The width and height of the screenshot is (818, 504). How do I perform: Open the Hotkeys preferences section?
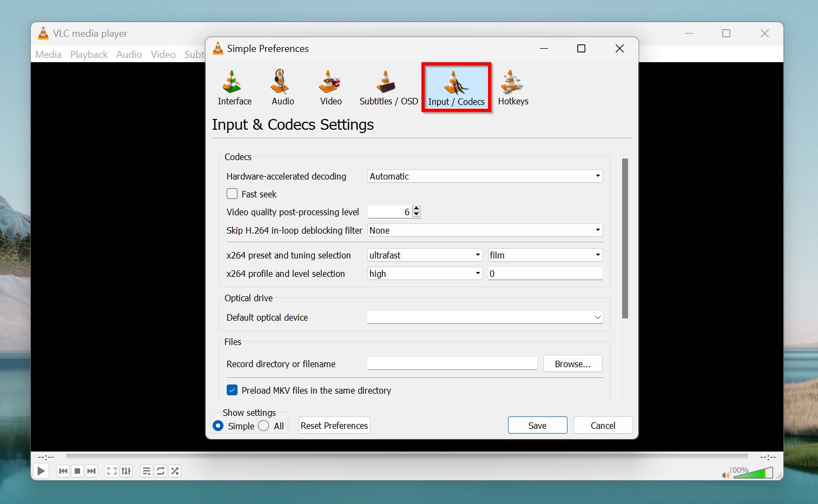click(x=512, y=87)
